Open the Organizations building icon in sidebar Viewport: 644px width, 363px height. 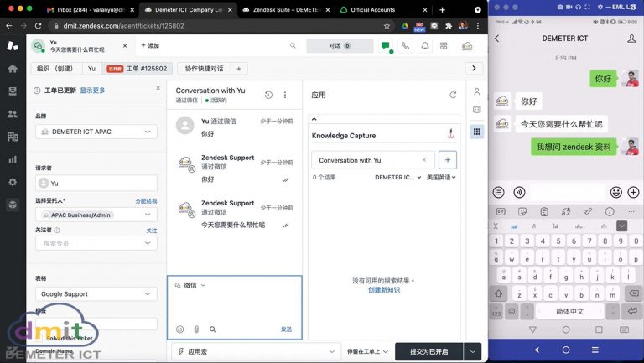click(13, 137)
